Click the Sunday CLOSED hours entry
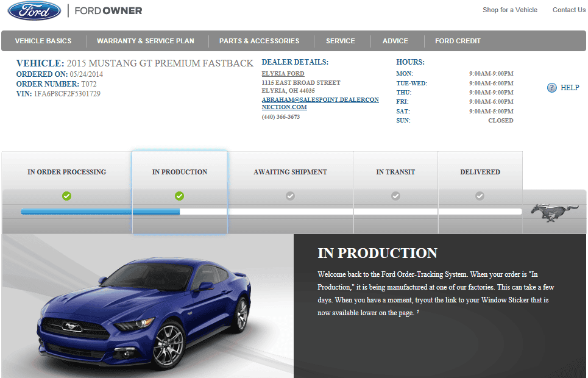 click(501, 121)
